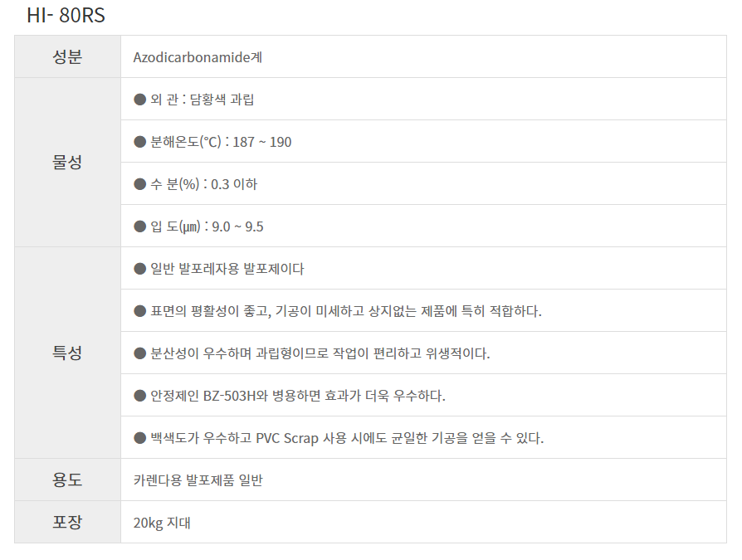Click the bullet beside 표면의 평활성이 좋고
The image size is (742, 560).
click(x=139, y=311)
